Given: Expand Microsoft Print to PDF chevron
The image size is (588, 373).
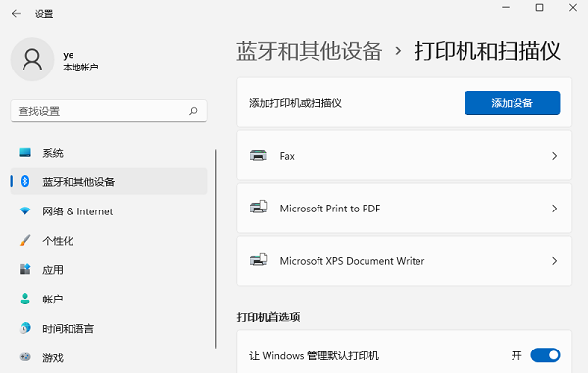Looking at the screenshot, I should tap(555, 209).
